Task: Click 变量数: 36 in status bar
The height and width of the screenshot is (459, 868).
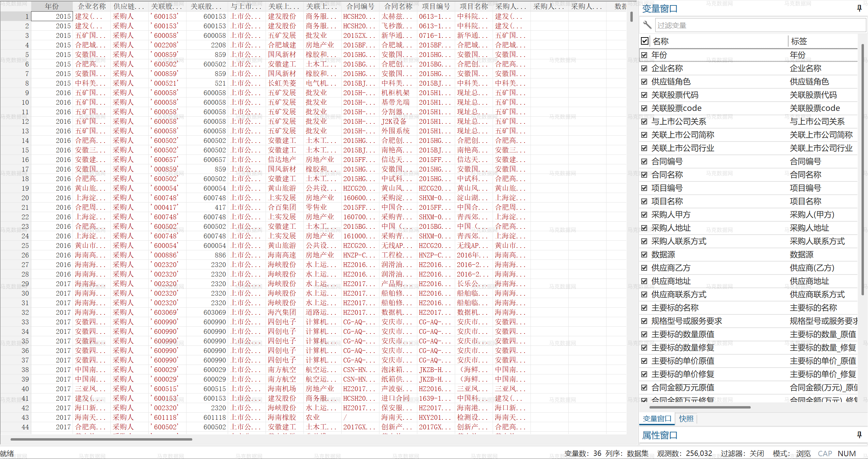Action: coord(583,454)
